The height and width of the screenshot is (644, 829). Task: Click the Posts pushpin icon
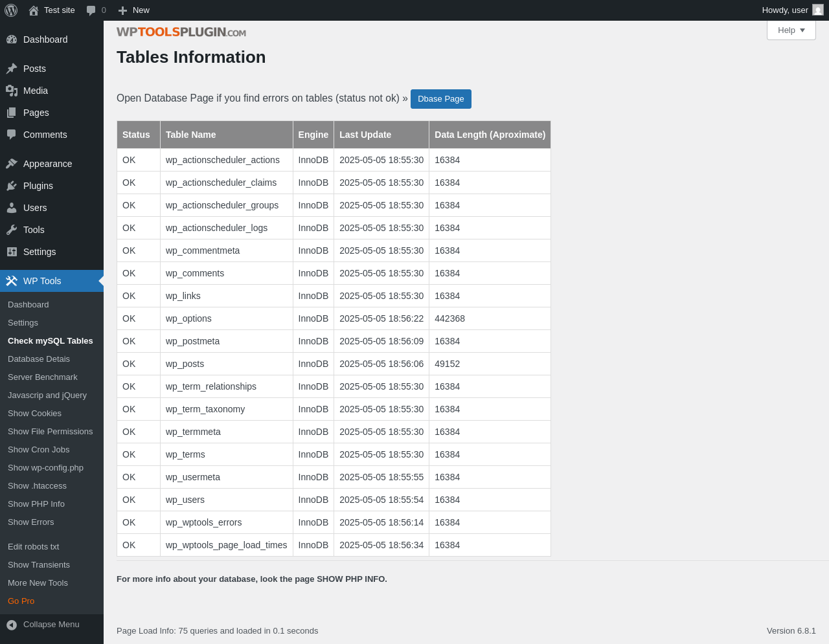point(12,69)
